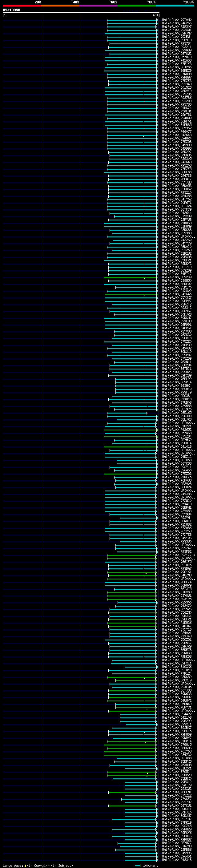Select the UniRef100_Q75ZD4 label
Viewport: 197px width, 868px height.
tap(176, 436)
